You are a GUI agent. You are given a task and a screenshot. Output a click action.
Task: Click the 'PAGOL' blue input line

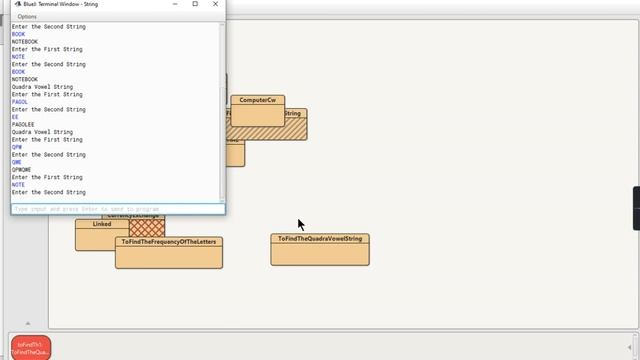click(x=20, y=102)
